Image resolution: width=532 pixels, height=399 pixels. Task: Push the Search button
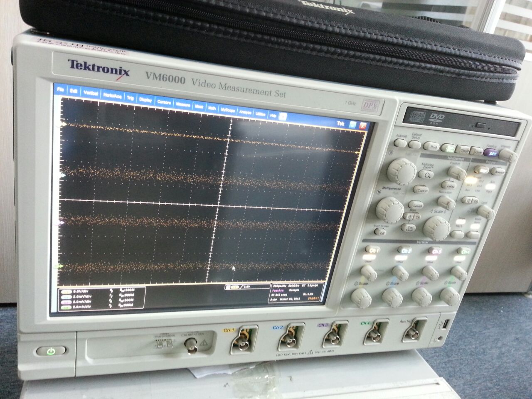[x=417, y=205]
